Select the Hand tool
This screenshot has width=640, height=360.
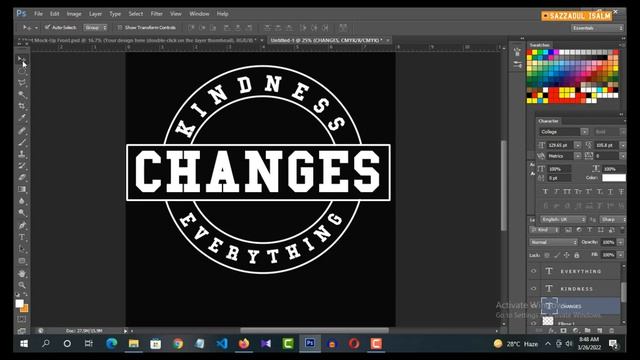(x=22, y=273)
